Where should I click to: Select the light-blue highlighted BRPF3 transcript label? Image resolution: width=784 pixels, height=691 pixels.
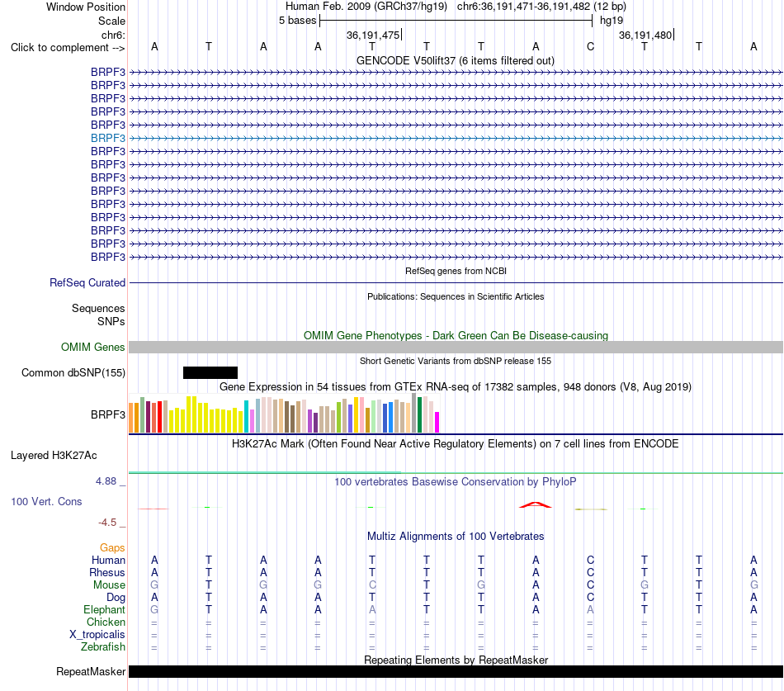tap(108, 138)
